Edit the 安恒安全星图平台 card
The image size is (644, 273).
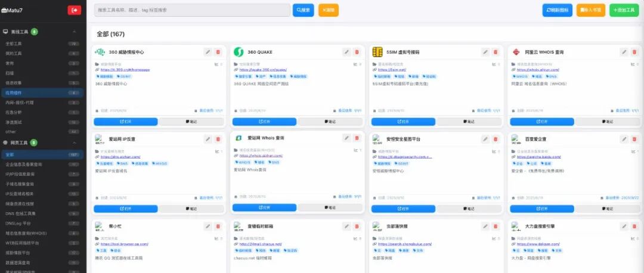[x=485, y=139]
